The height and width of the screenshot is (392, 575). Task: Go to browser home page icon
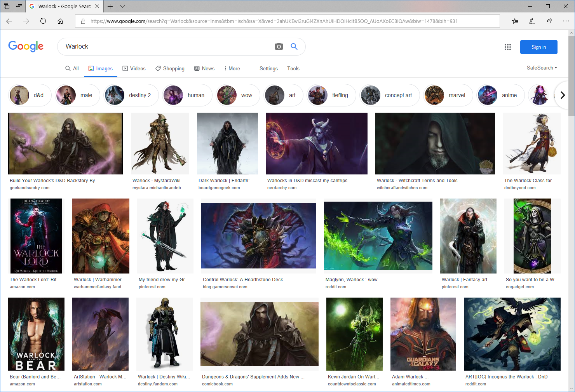[x=60, y=21]
